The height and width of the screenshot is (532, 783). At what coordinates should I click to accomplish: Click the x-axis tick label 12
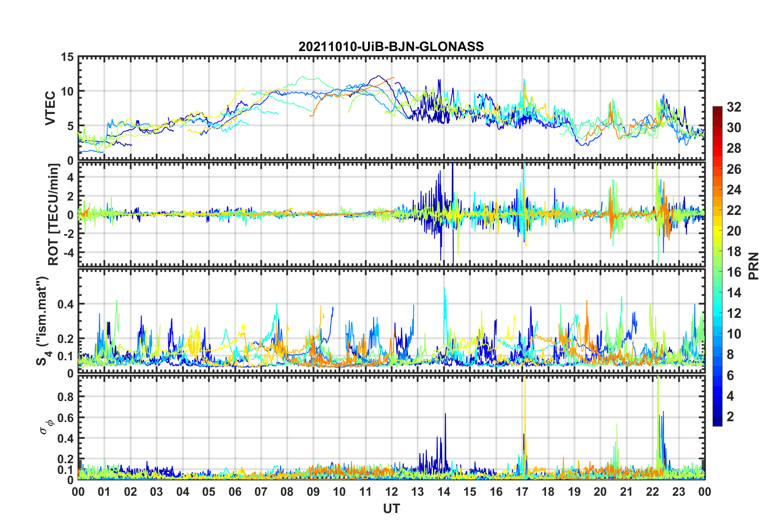(x=391, y=492)
